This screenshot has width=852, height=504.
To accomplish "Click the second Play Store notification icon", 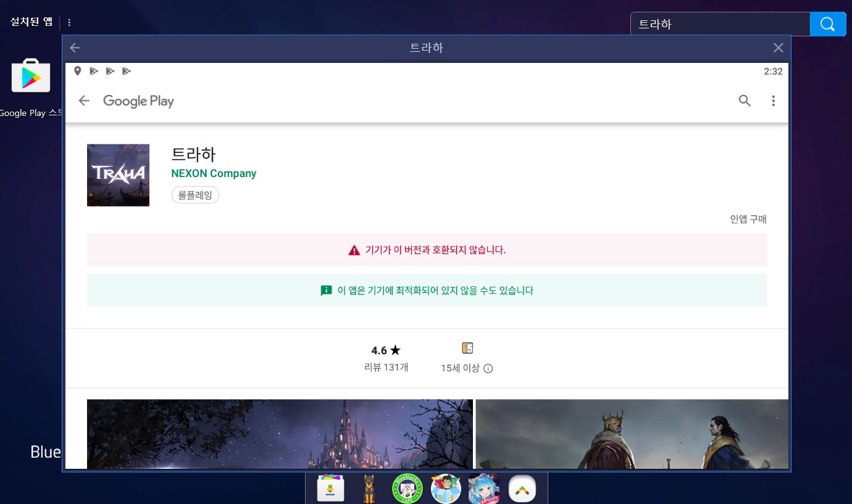I will point(110,71).
